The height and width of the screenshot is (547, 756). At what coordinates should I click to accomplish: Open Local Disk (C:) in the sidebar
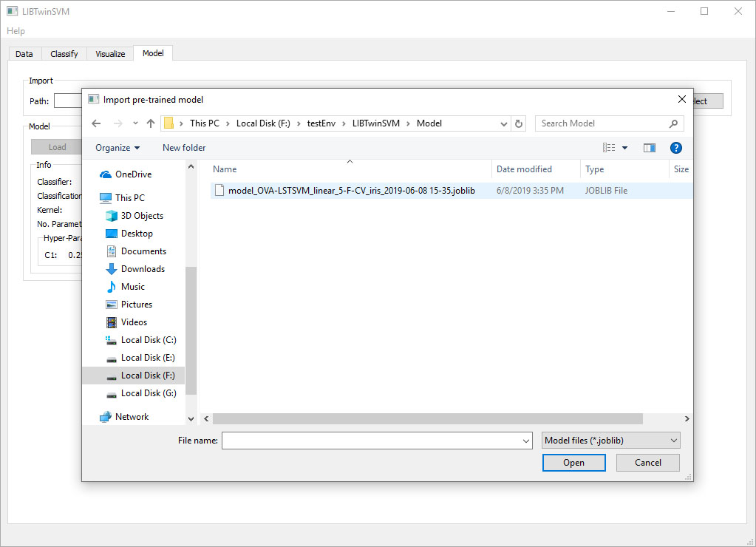[141, 340]
